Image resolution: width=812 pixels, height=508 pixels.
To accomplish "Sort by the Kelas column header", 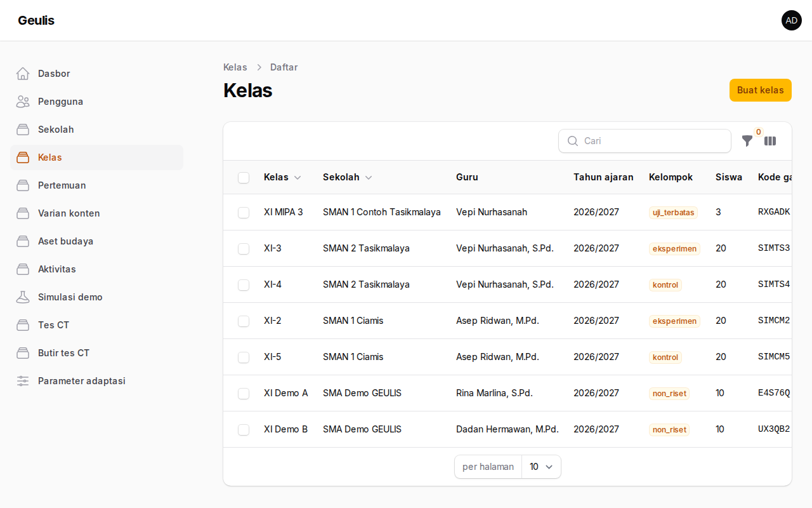I will (282, 177).
